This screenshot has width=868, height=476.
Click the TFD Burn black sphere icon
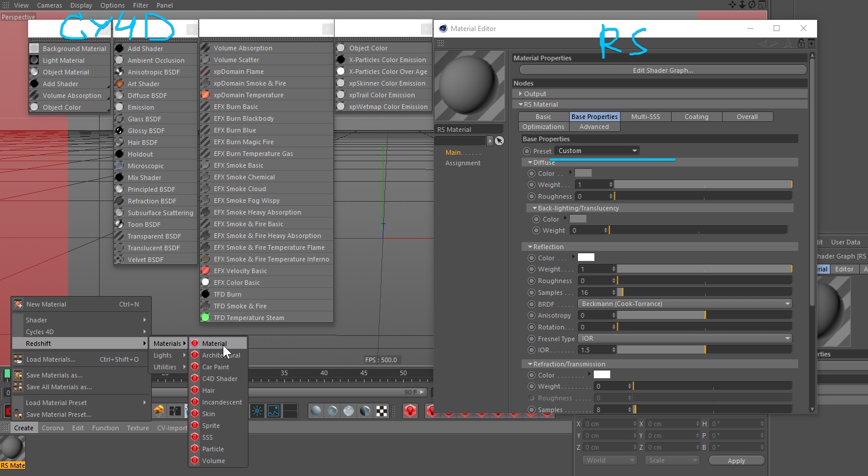(x=205, y=294)
